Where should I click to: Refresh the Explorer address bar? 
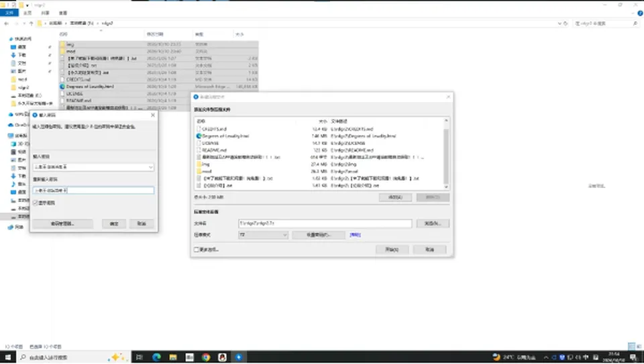tap(566, 24)
